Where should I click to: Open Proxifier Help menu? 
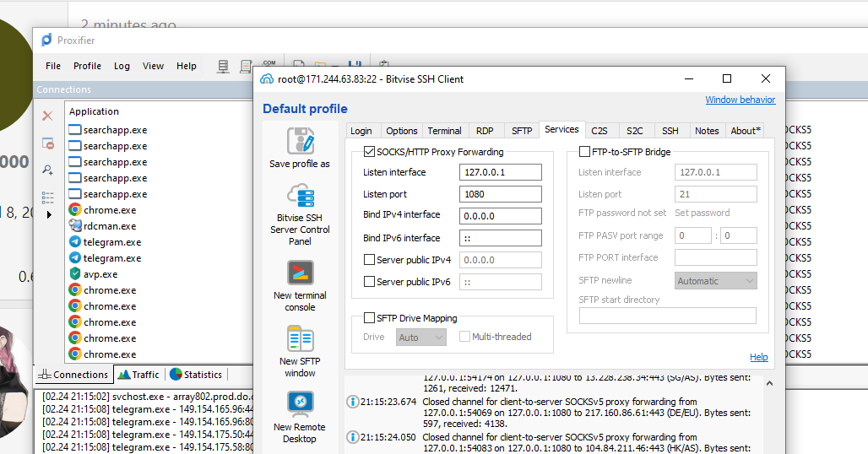point(187,66)
